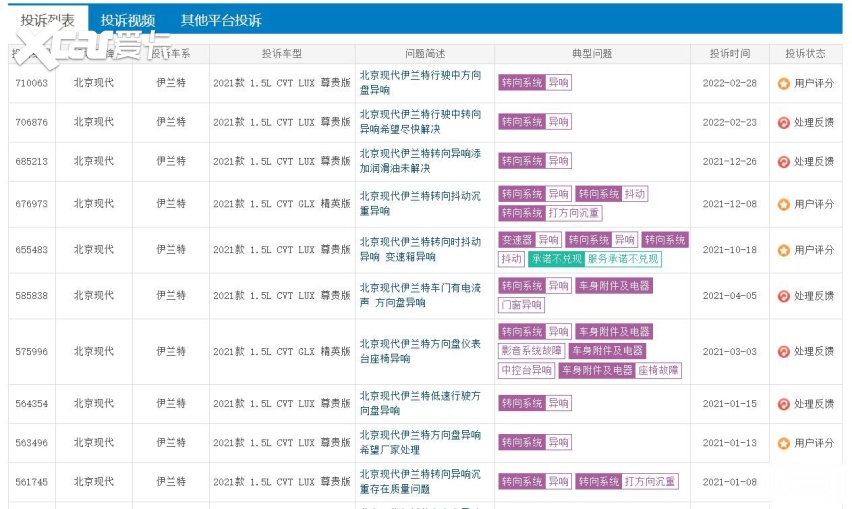Click 转向系统 抖动 tag in row 676973
This screenshot has width=852, height=509.
pyautogui.click(x=612, y=194)
